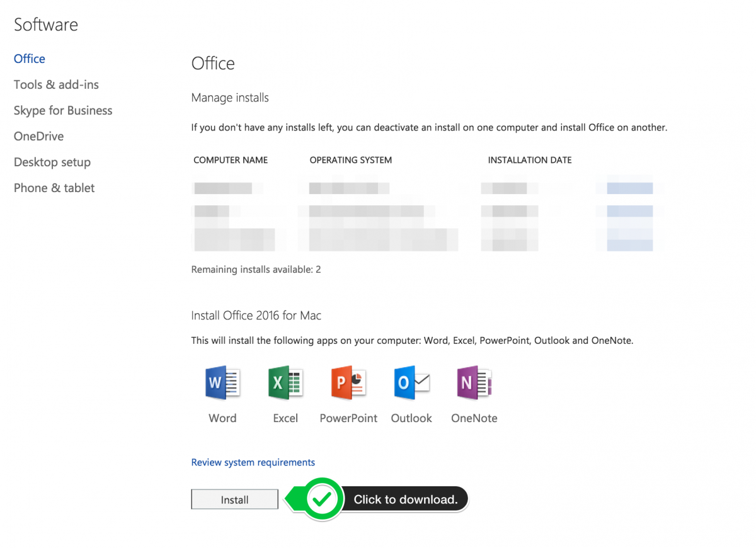
Task: Click the Click to download callout
Action: pyautogui.click(x=404, y=499)
